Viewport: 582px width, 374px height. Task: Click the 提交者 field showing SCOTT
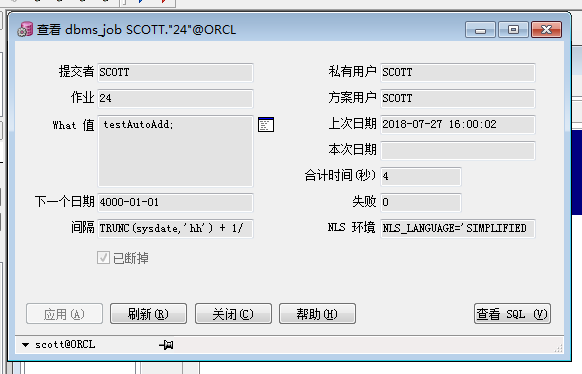pyautogui.click(x=175, y=72)
